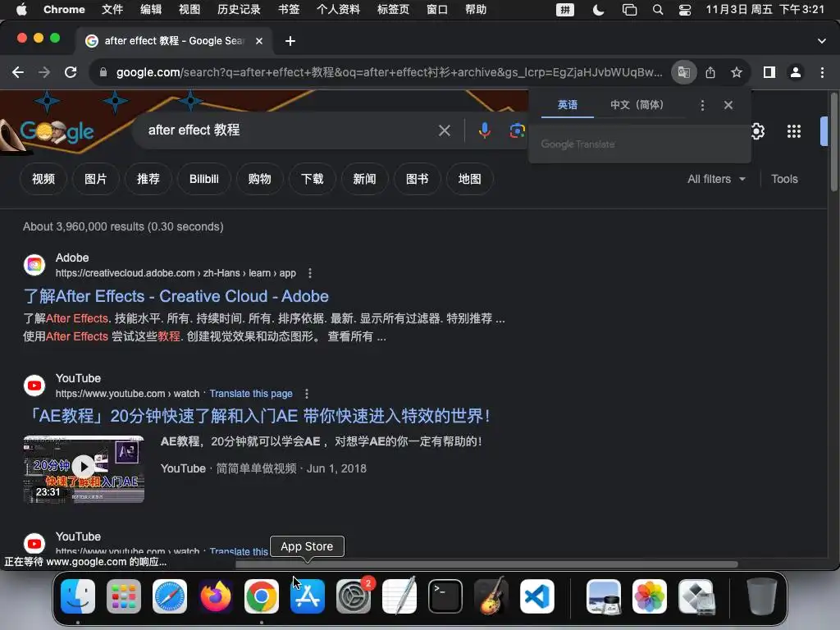The image size is (840, 630).
Task: Go back to the previous page
Action: pos(18,72)
